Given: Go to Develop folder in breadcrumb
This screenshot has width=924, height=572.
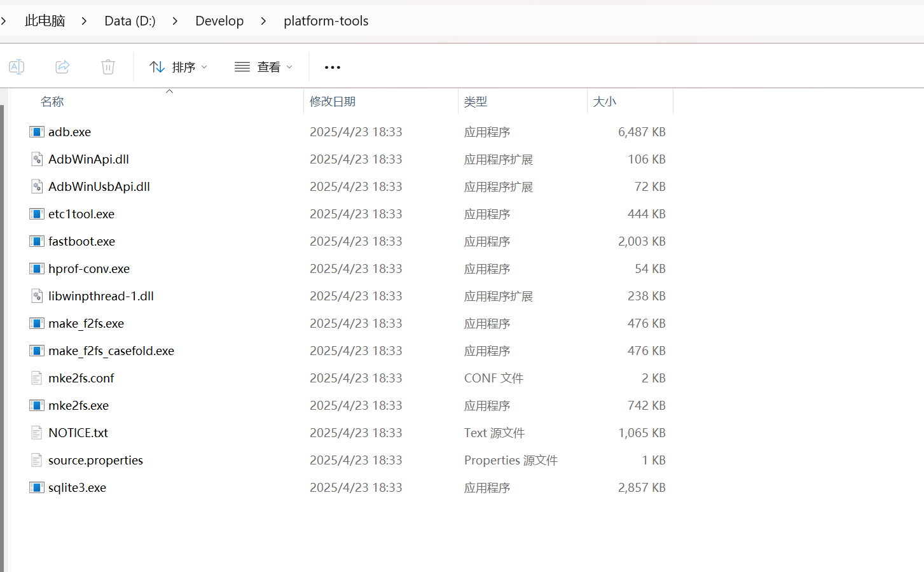Looking at the screenshot, I should (x=219, y=21).
